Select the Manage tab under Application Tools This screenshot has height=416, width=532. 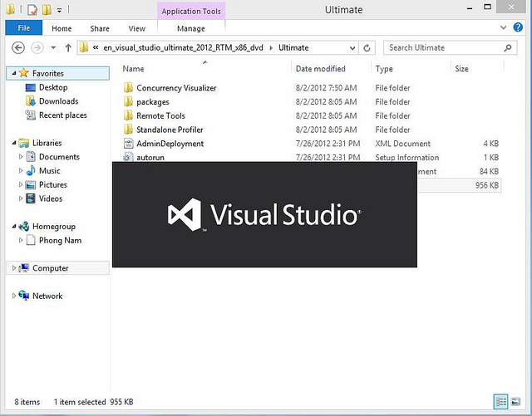[x=191, y=28]
